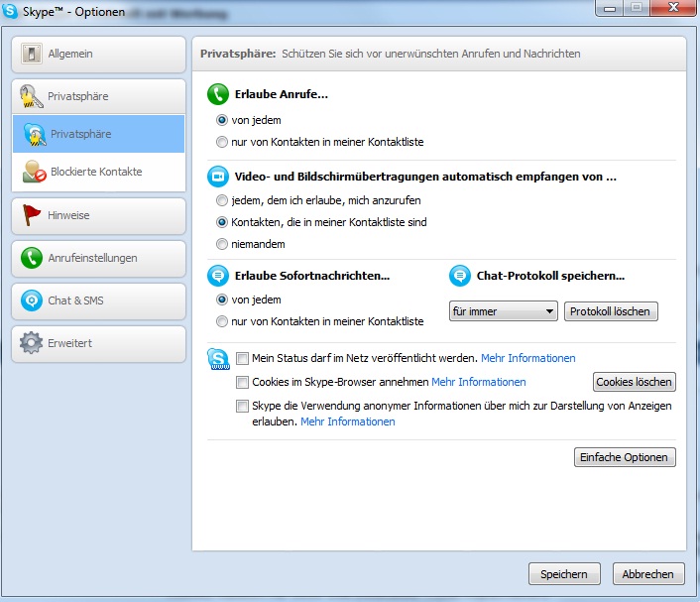Viewport: 700px width, 602px height.
Task: Click Abbrechen to cancel changes
Action: coord(648,574)
